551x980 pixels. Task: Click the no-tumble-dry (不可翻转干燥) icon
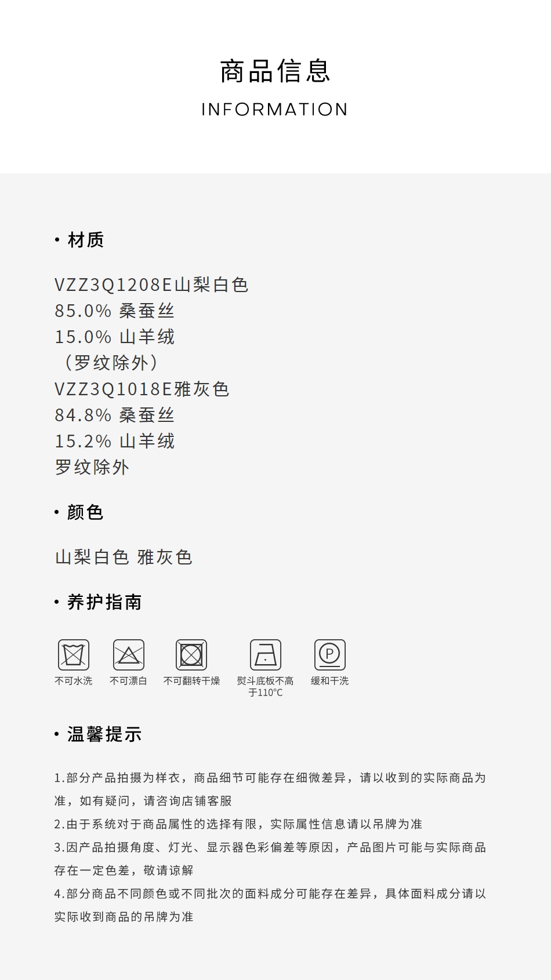coord(191,655)
